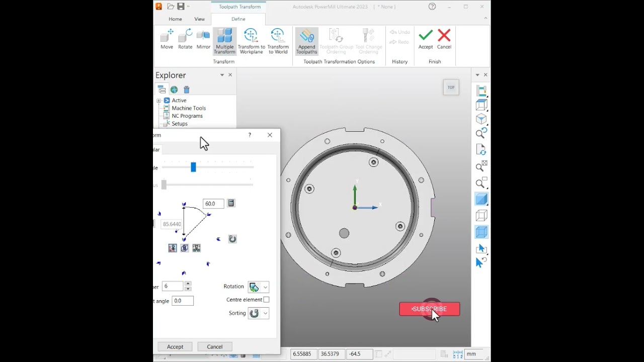Click the zoom to fit icon
The width and height of the screenshot is (644, 362).
click(x=481, y=166)
